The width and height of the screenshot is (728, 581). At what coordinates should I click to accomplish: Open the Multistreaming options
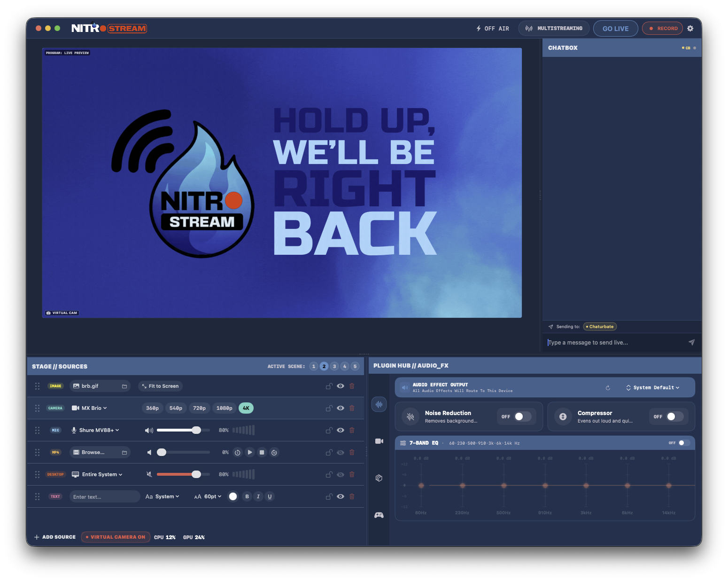coord(554,28)
